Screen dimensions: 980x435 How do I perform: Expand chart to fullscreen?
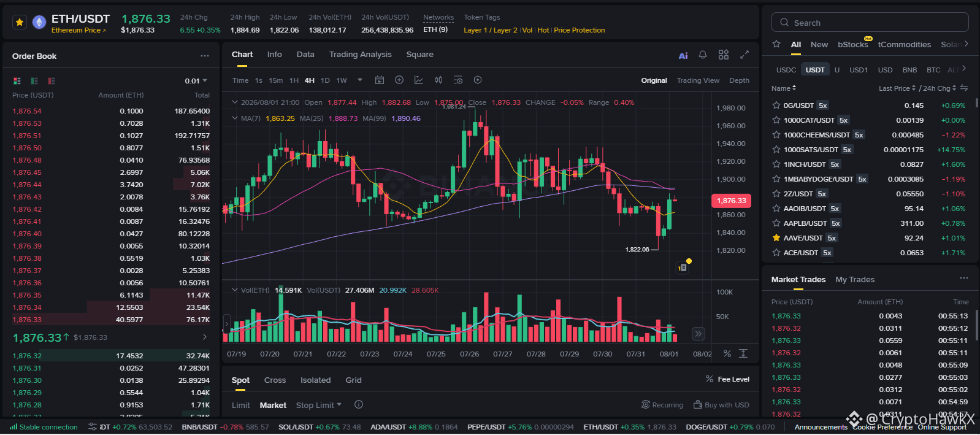745,55
